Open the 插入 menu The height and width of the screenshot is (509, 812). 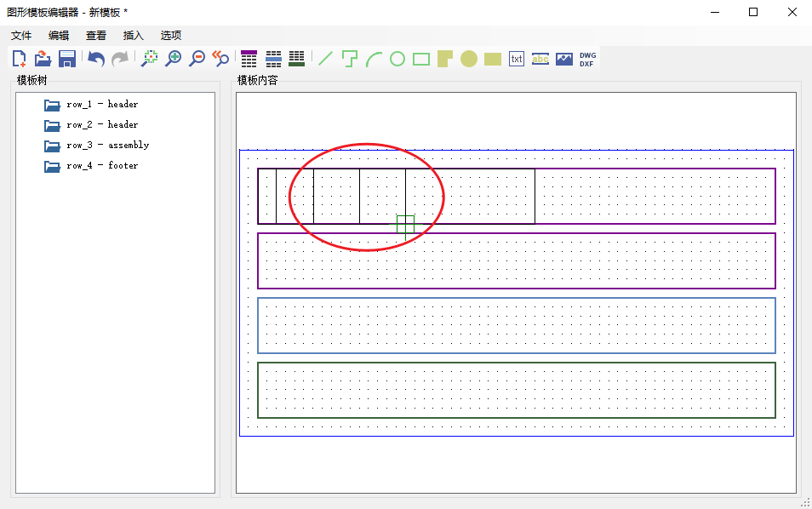pos(133,35)
